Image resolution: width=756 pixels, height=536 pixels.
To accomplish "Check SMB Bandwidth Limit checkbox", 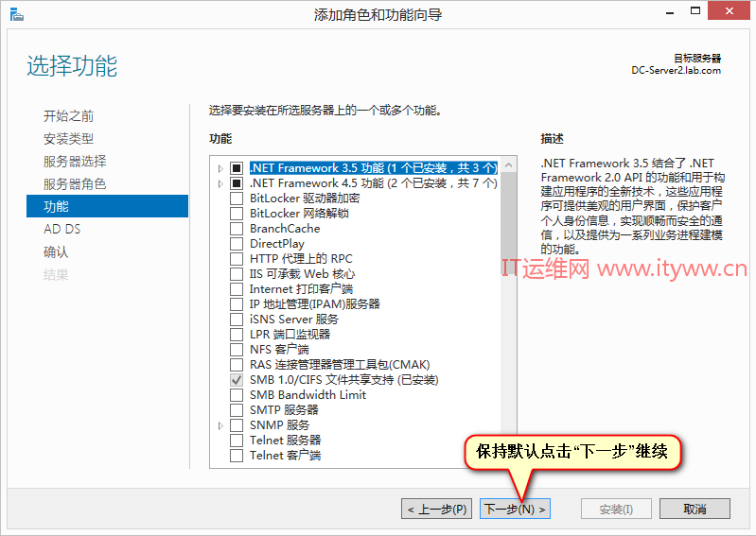I will (x=237, y=395).
